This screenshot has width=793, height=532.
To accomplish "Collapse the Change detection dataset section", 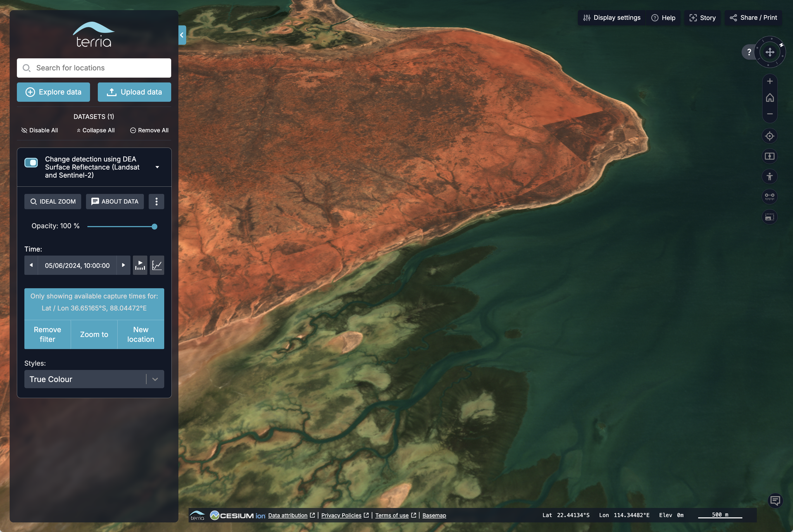I will click(x=157, y=167).
